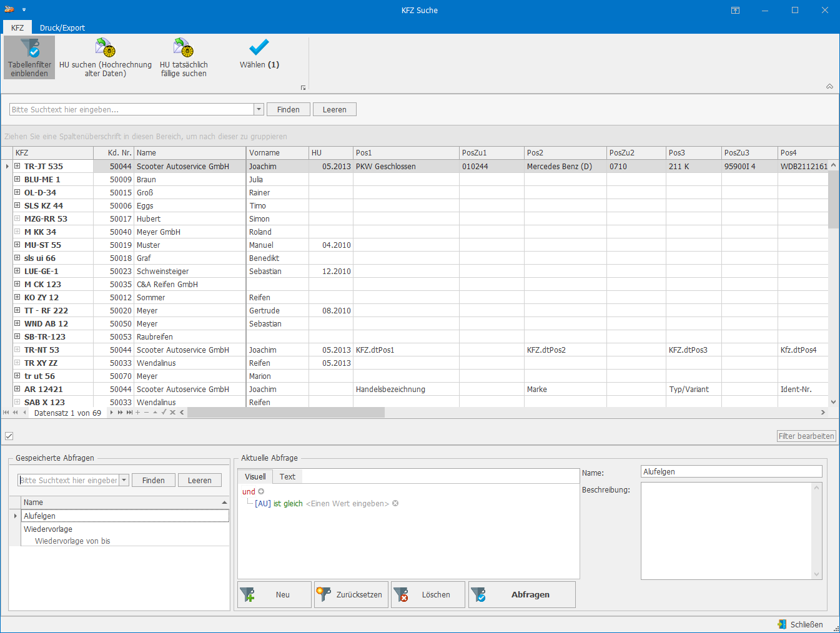
Task: Click the add record plus in navigator
Action: pyautogui.click(x=137, y=413)
